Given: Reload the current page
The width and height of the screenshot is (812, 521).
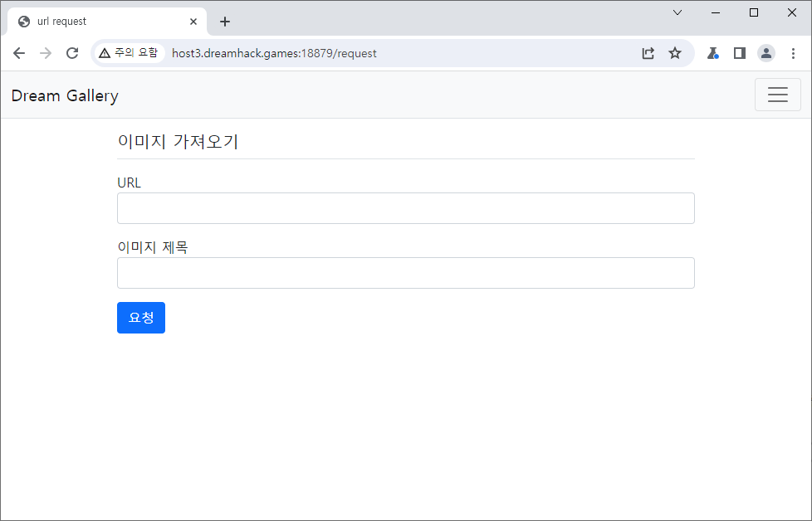Looking at the screenshot, I should pyautogui.click(x=72, y=53).
